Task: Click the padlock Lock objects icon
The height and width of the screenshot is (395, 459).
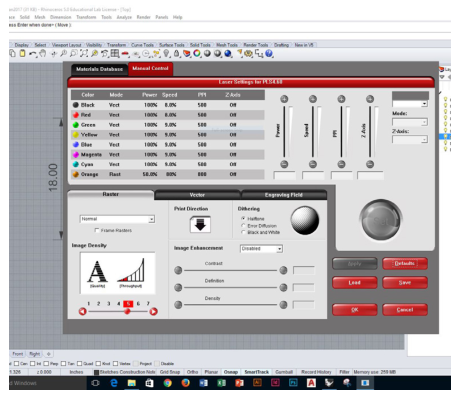Action: [x=176, y=53]
